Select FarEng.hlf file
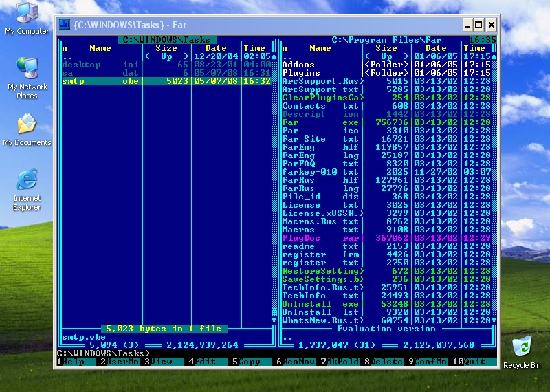Viewport: 550px width, 392px height. pyautogui.click(x=386, y=147)
